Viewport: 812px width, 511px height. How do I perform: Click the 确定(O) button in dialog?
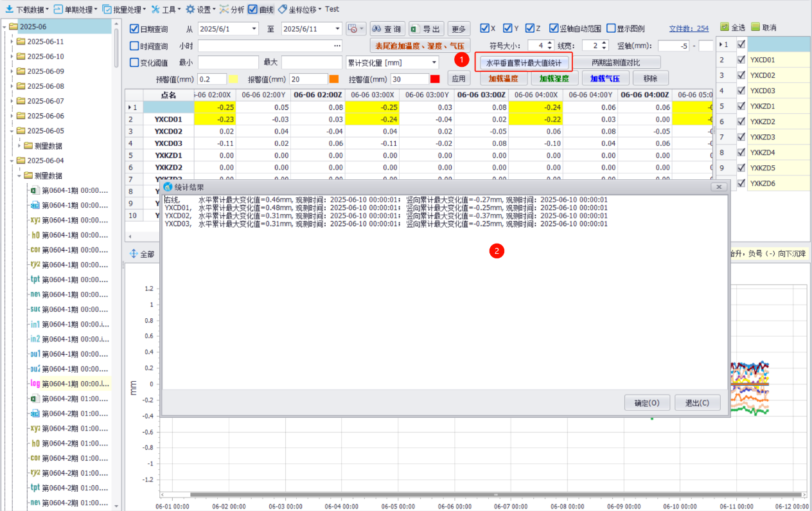click(647, 403)
